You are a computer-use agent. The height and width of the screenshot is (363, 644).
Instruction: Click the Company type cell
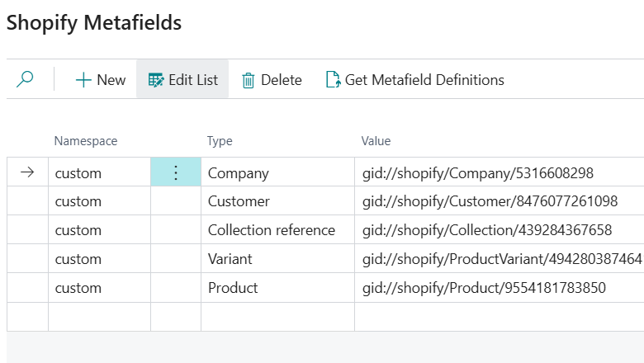[x=277, y=172]
